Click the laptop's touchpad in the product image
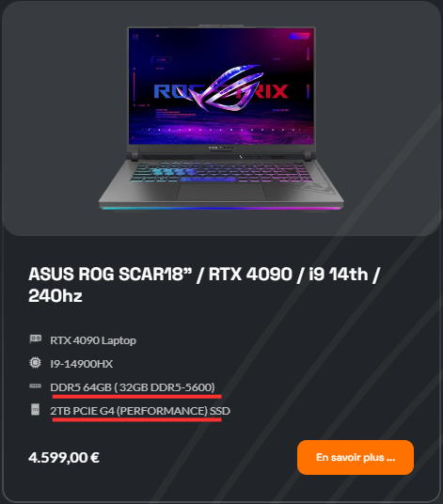 [x=221, y=192]
